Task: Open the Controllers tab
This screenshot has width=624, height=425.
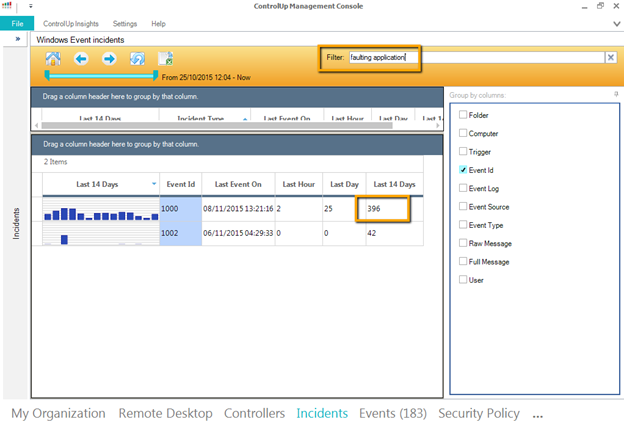Action: [x=254, y=413]
